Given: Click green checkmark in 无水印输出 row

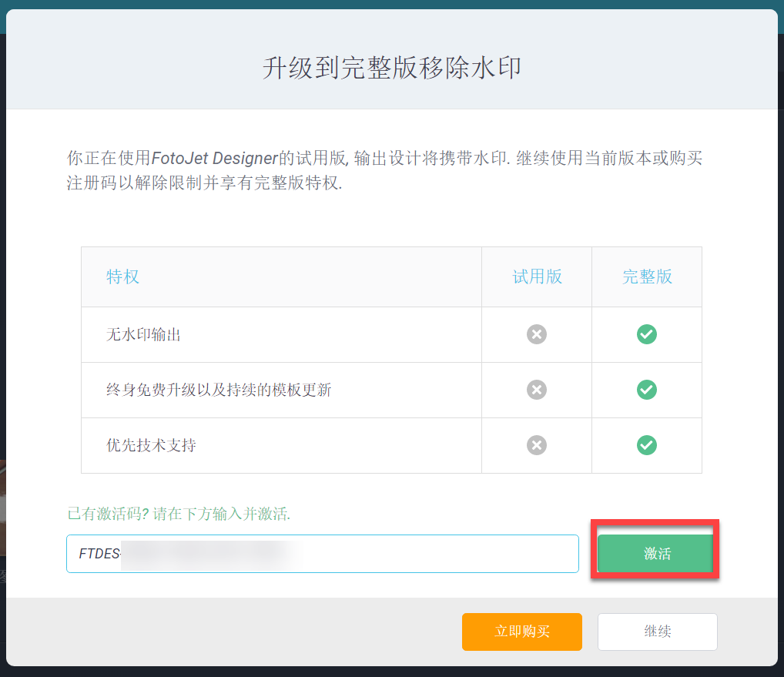Looking at the screenshot, I should click(x=647, y=334).
